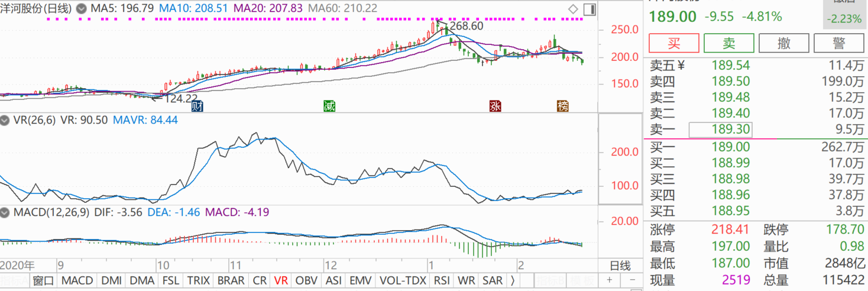Expand the 洋河股份 main chart dropdown

[81, 9]
